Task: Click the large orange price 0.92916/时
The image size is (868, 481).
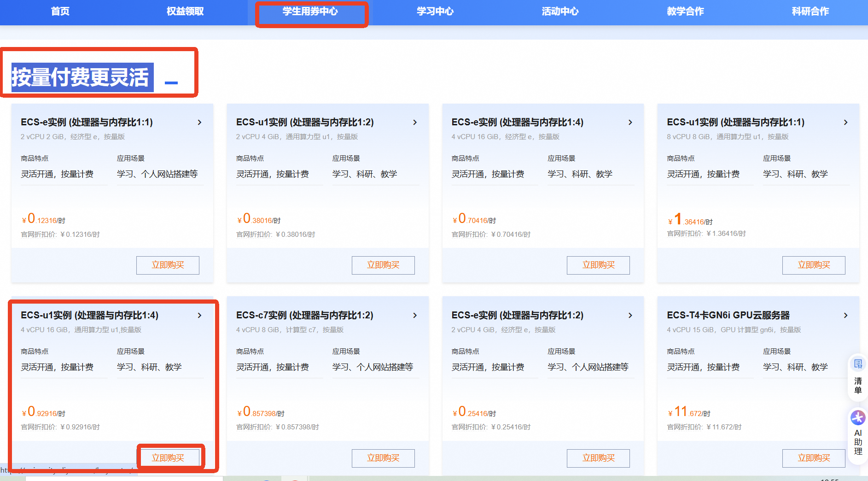Action: (x=44, y=412)
